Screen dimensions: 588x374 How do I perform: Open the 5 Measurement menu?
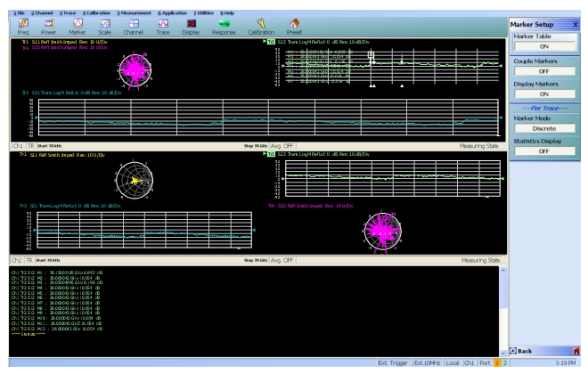(134, 13)
